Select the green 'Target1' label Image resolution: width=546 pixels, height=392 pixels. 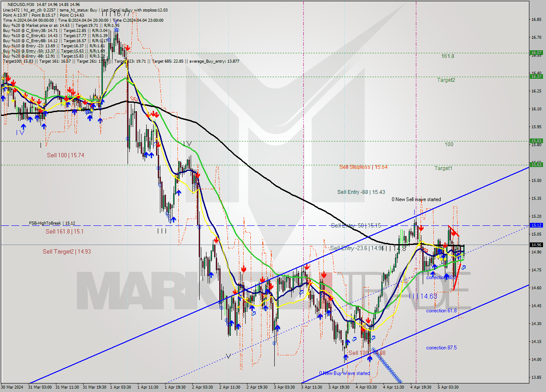[443, 168]
